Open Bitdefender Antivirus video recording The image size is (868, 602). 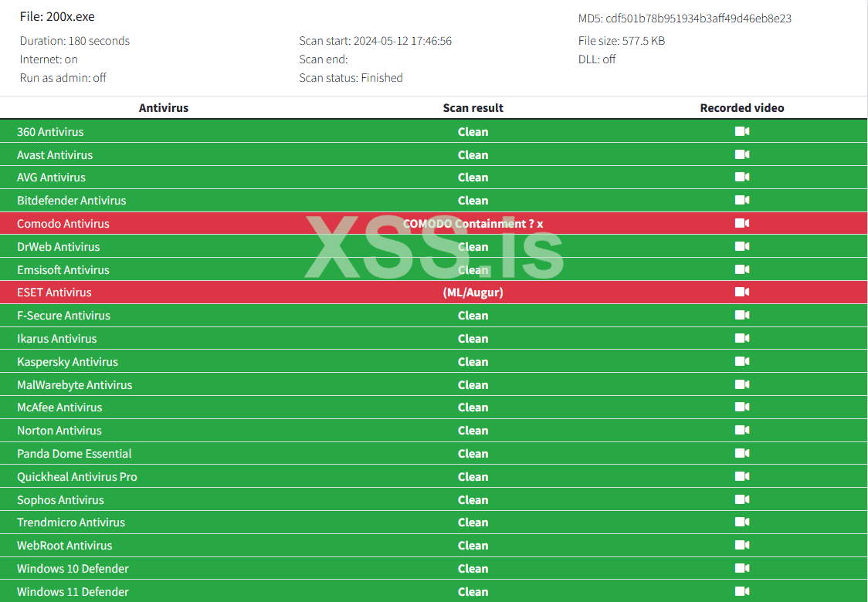[x=742, y=200]
